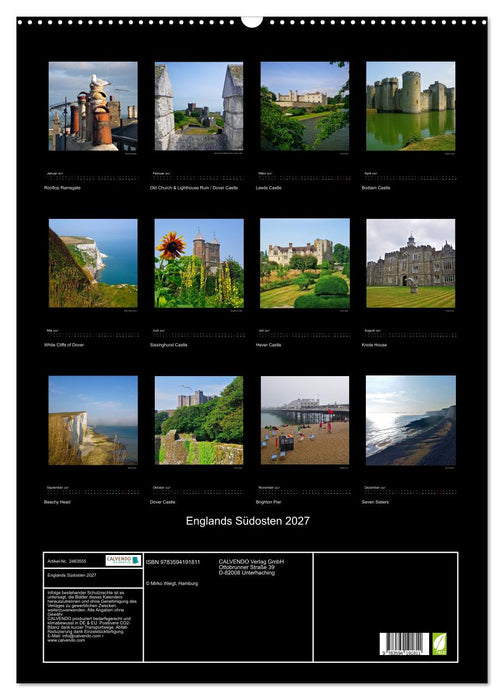Image resolution: width=504 pixels, height=700 pixels.
Task: Click the Englands Südosten 2027 title
Action: pos(248,521)
